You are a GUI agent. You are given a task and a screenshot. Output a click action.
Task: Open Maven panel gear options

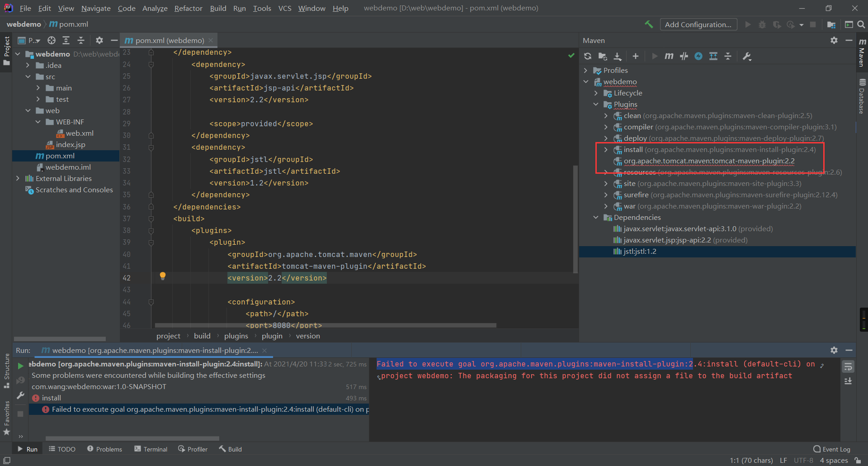[x=834, y=40]
